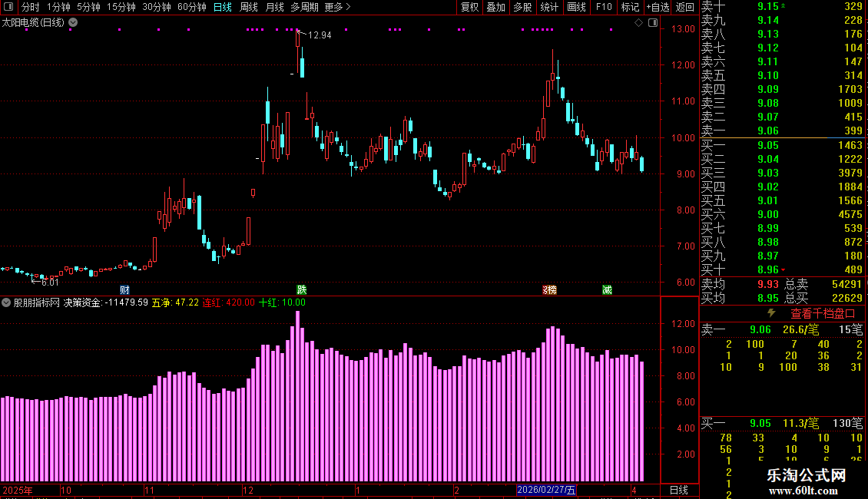868x499 pixels.
Task: Click the 财 financial marker on chart
Action: (124, 290)
